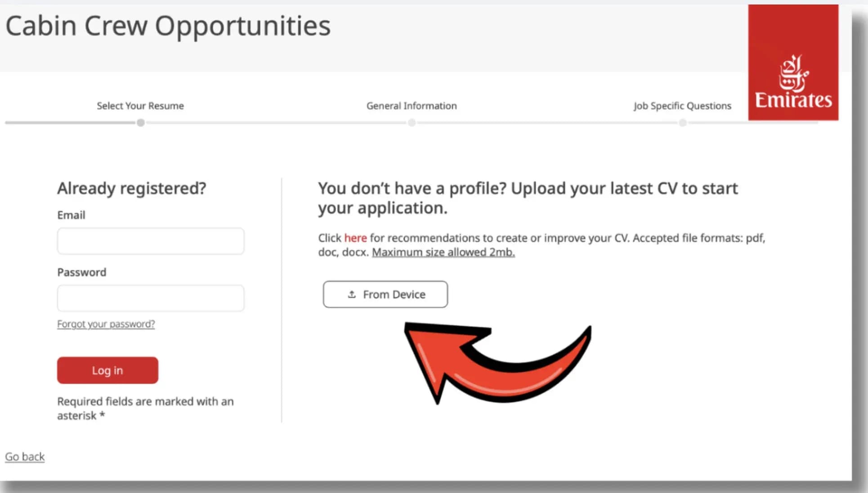Open the Forgot your password link
868x493 pixels.
[106, 324]
